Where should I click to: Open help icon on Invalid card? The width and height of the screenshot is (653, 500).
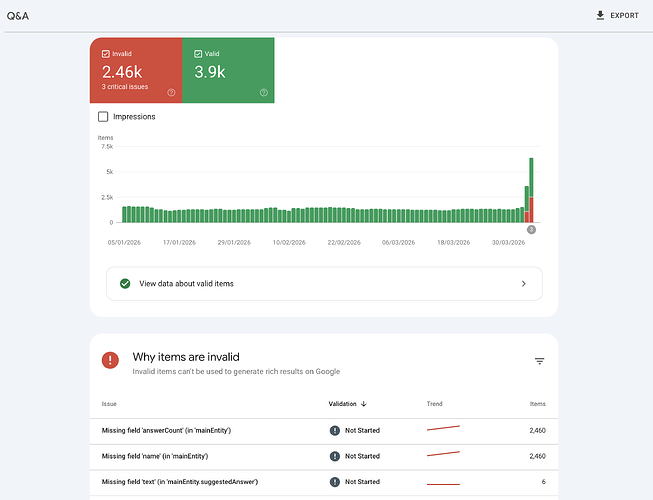[171, 92]
